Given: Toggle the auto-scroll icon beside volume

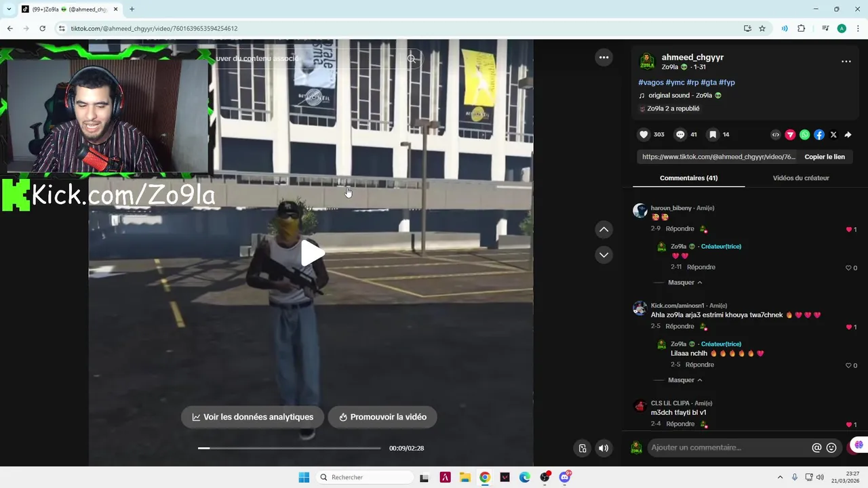Looking at the screenshot, I should coord(583,448).
